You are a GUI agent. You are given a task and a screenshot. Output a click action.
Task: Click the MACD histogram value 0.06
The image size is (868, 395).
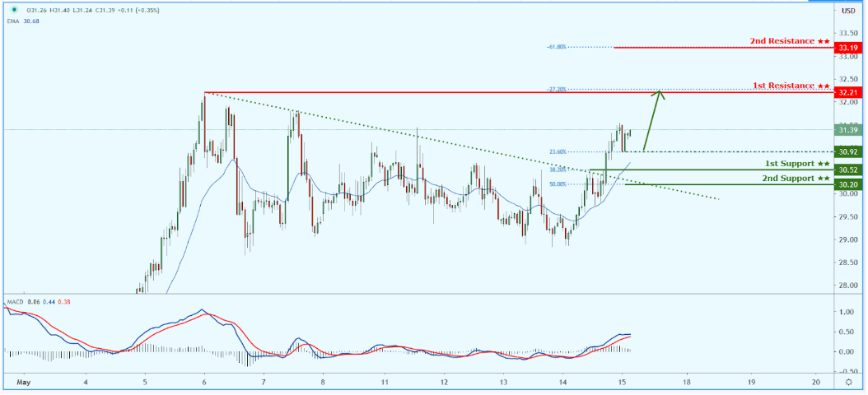pos(35,302)
